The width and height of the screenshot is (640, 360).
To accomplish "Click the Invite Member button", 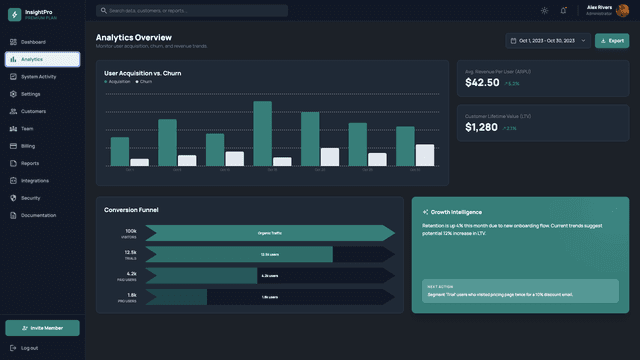I will [42, 328].
